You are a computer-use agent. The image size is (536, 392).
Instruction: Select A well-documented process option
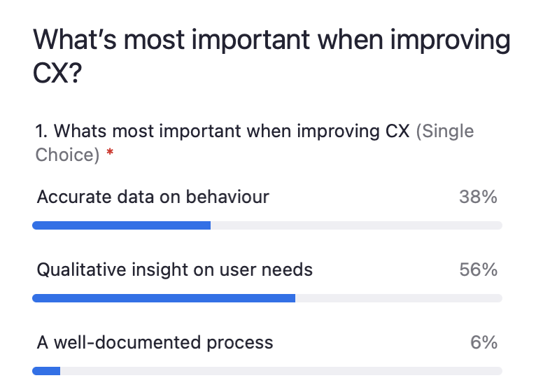pyautogui.click(x=155, y=343)
